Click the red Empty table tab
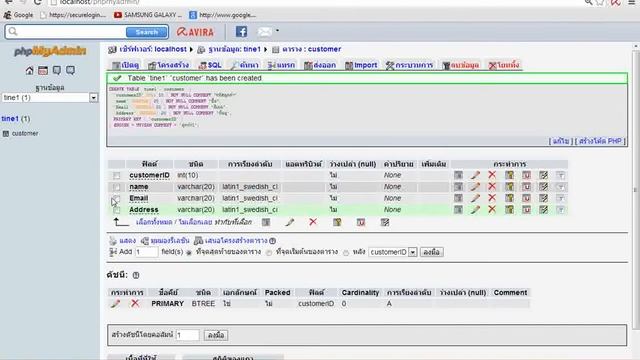Screen dimensions: 640x360 pos(461,65)
